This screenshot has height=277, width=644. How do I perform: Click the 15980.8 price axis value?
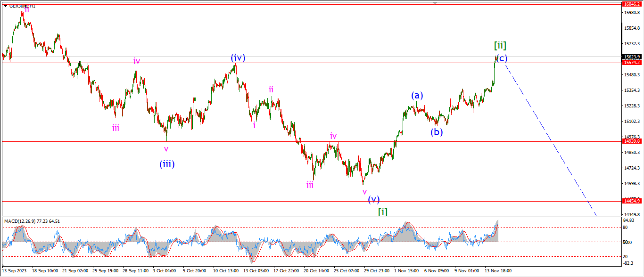[631, 12]
